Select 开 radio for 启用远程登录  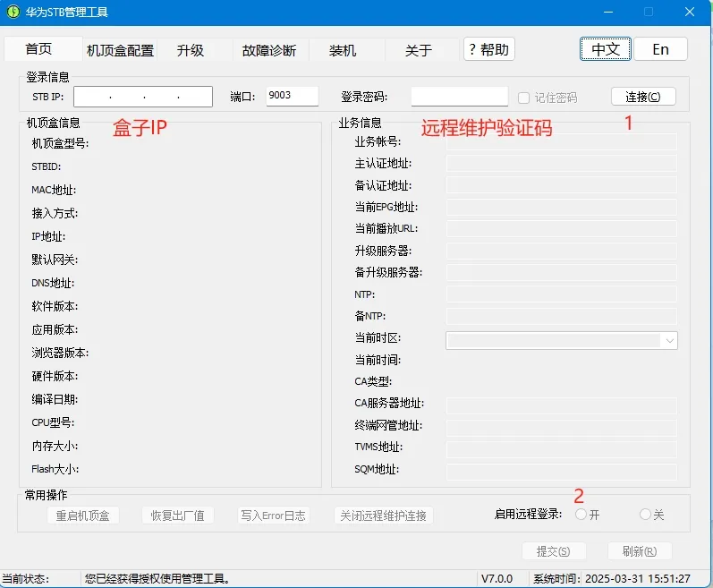[x=581, y=515]
